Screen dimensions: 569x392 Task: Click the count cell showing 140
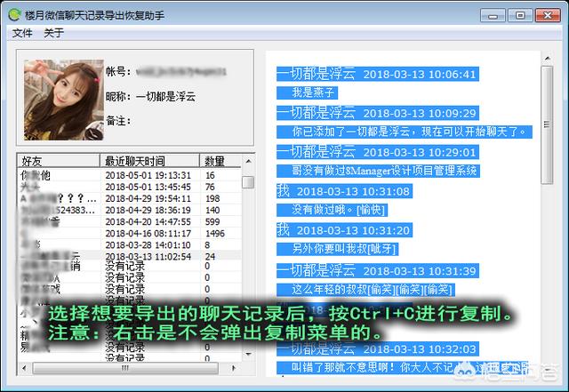(x=212, y=210)
